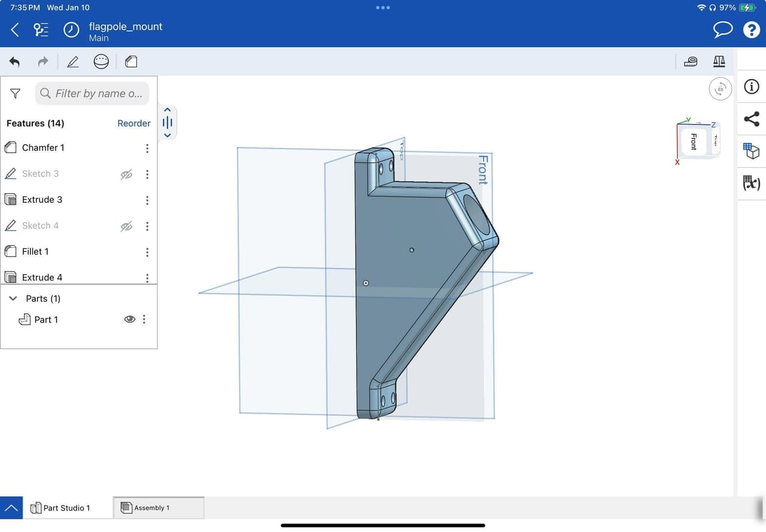
Task: Switch to the Assembly 1 tab
Action: tap(158, 508)
